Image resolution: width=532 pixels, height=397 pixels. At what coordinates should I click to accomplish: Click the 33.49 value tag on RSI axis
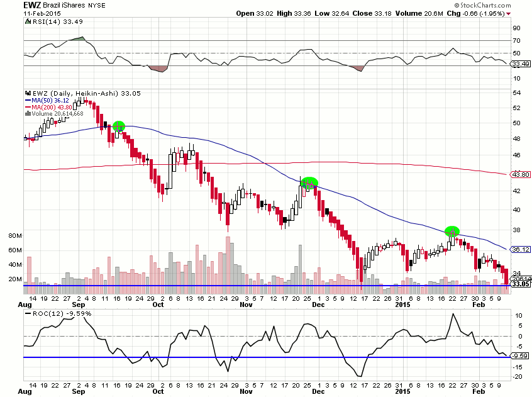click(521, 64)
